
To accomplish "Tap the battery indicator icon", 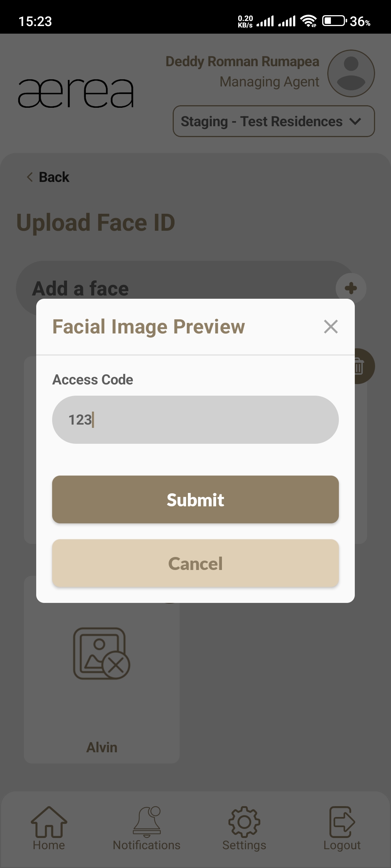I will [334, 21].
